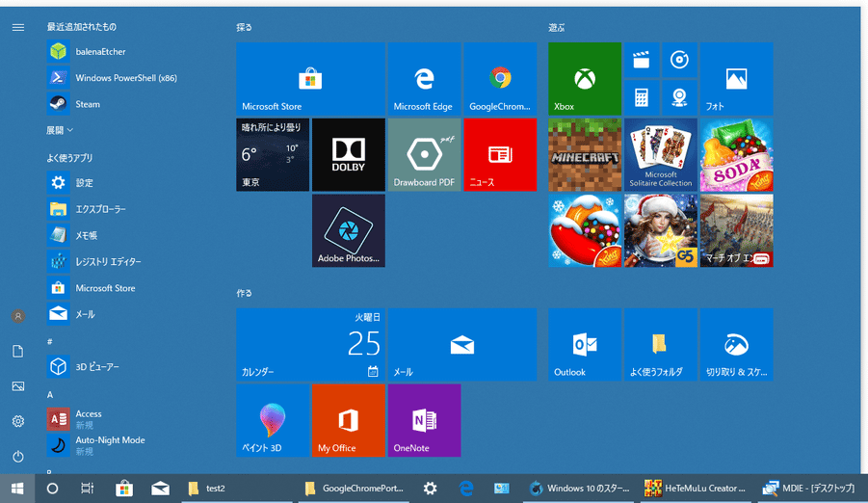Launch the Candy Crush Soda tile

click(x=736, y=154)
